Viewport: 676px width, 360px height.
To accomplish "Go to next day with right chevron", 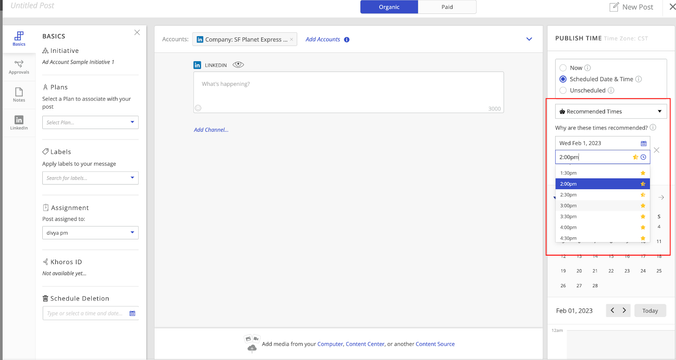I will [624, 310].
